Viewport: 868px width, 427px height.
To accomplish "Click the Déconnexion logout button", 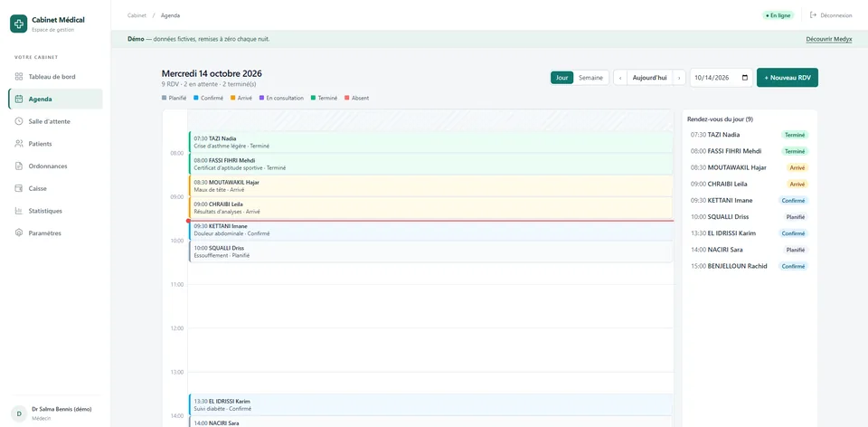I will click(831, 15).
